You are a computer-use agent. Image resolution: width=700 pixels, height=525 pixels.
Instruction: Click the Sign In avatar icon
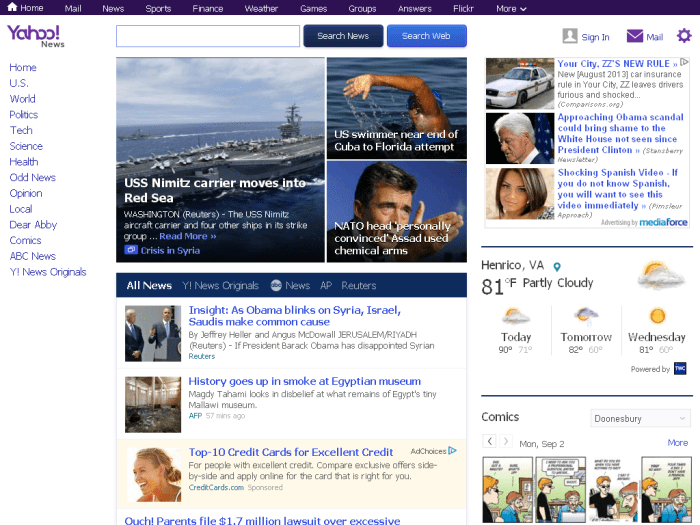570,36
